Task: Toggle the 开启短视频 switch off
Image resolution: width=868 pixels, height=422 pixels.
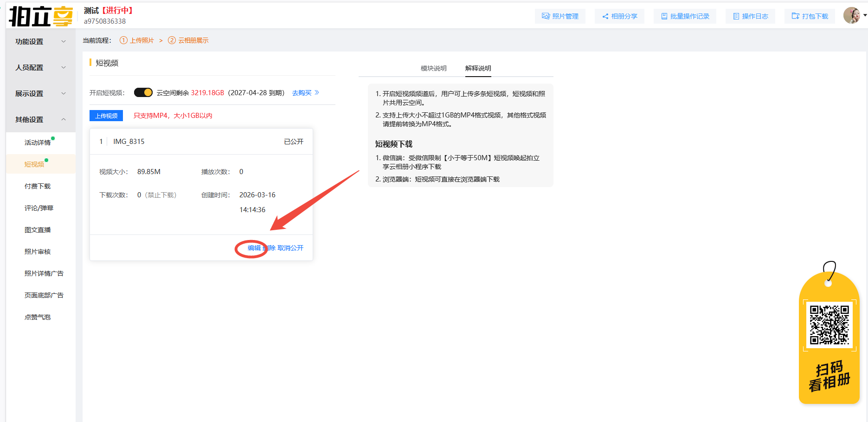Action: point(143,92)
